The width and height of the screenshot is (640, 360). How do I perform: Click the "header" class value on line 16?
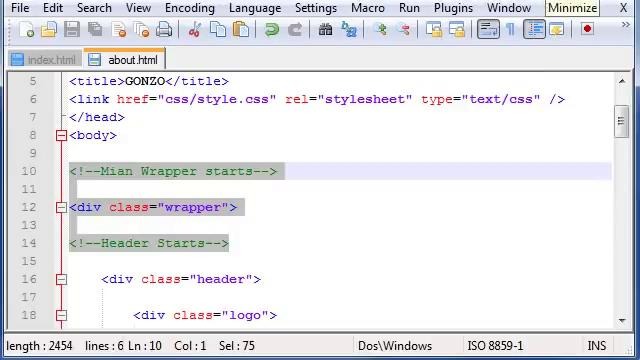pyautogui.click(x=221, y=279)
